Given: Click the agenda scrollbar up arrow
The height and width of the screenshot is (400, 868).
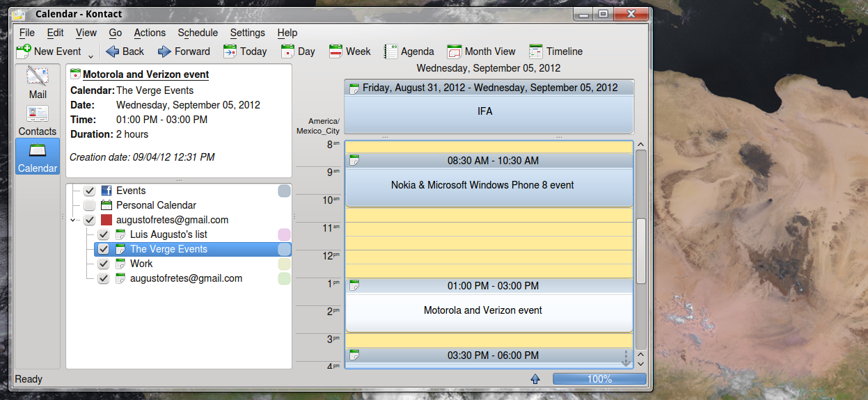Looking at the screenshot, I should pos(641,145).
